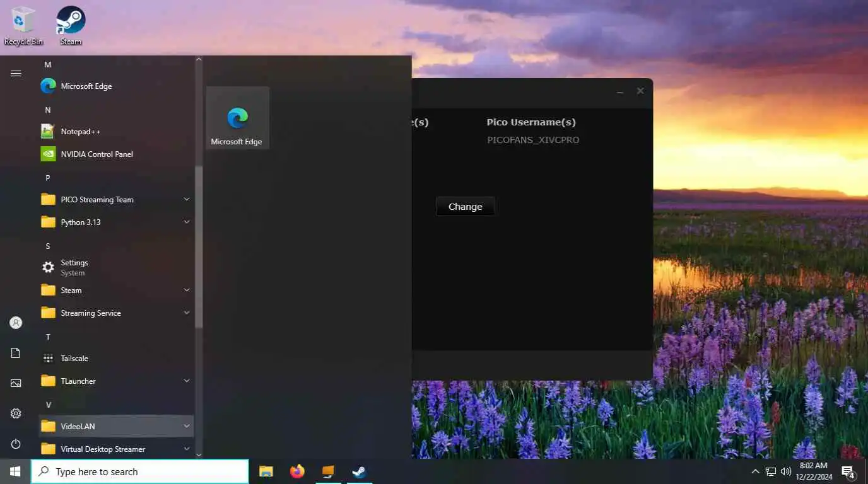868x484 pixels.
Task: Click the PICOFANS_XIVCPRO username text
Action: pos(533,140)
